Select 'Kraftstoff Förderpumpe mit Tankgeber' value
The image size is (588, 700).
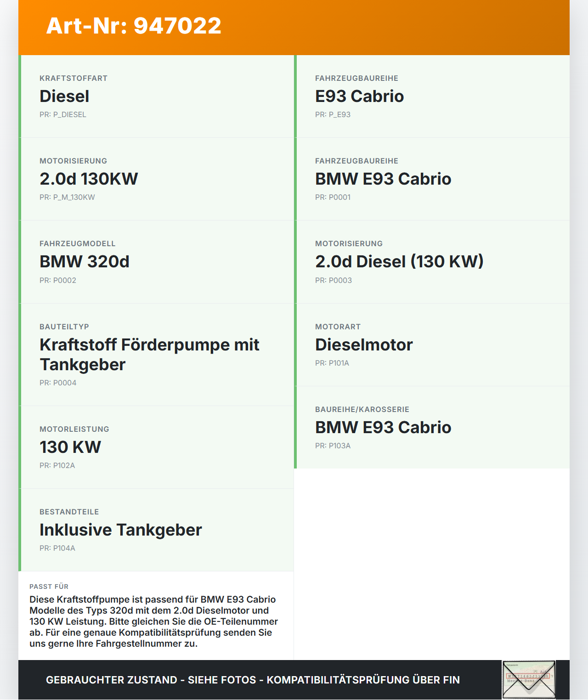point(149,354)
